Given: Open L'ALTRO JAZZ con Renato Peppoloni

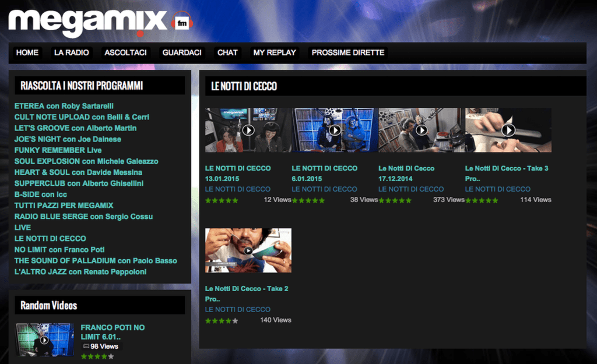Looking at the screenshot, I should [80, 272].
